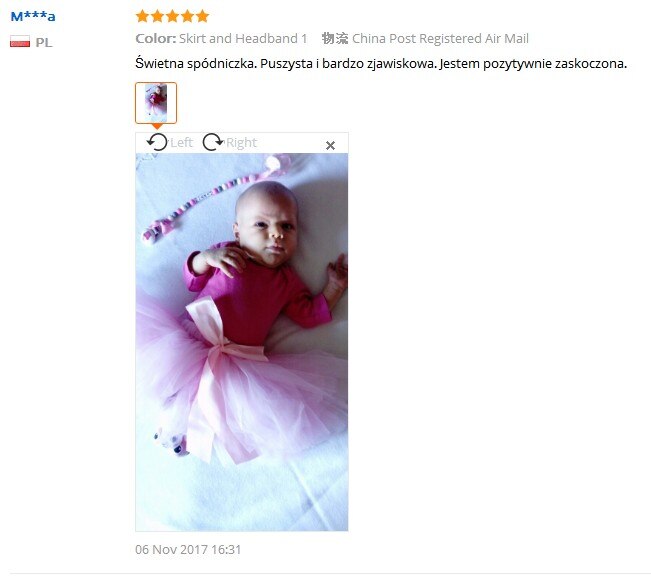Open reviewer M***a's profile name
The width and height of the screenshot is (651, 578).
(x=33, y=16)
